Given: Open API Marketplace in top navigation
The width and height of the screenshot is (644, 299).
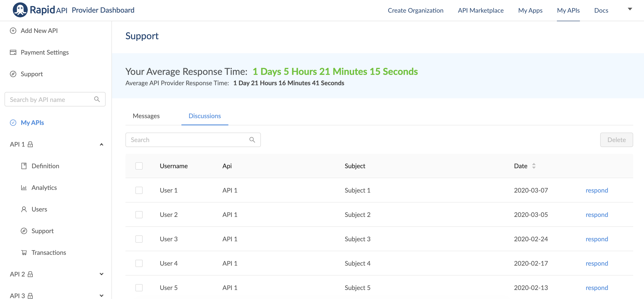Looking at the screenshot, I should [x=480, y=11].
